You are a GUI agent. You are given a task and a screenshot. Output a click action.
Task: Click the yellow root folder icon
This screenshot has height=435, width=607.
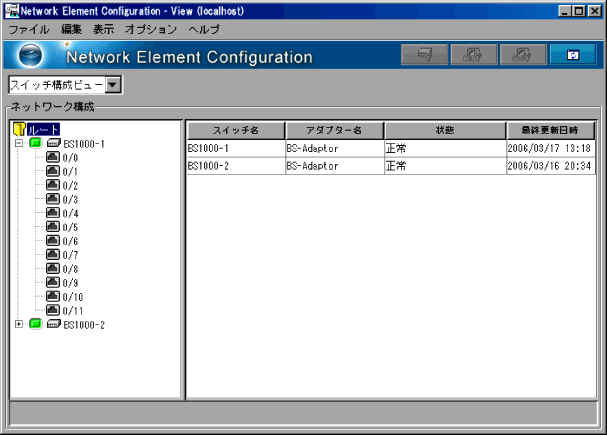click(x=19, y=129)
